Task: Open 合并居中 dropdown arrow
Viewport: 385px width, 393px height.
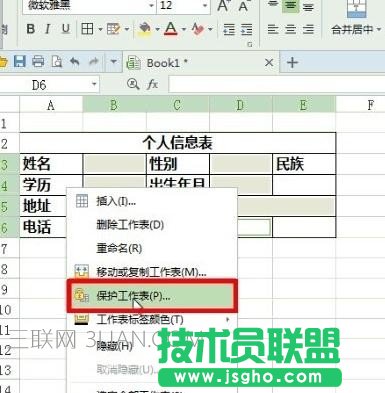Action: [x=379, y=30]
